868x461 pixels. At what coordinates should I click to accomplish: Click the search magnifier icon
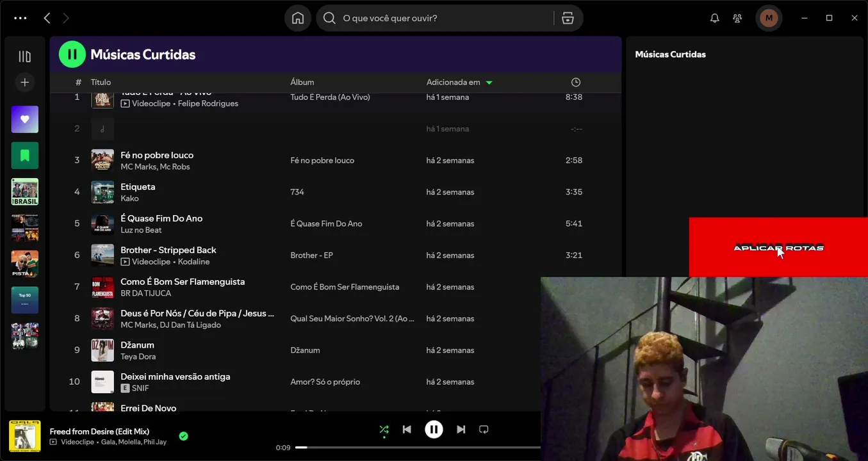[329, 18]
